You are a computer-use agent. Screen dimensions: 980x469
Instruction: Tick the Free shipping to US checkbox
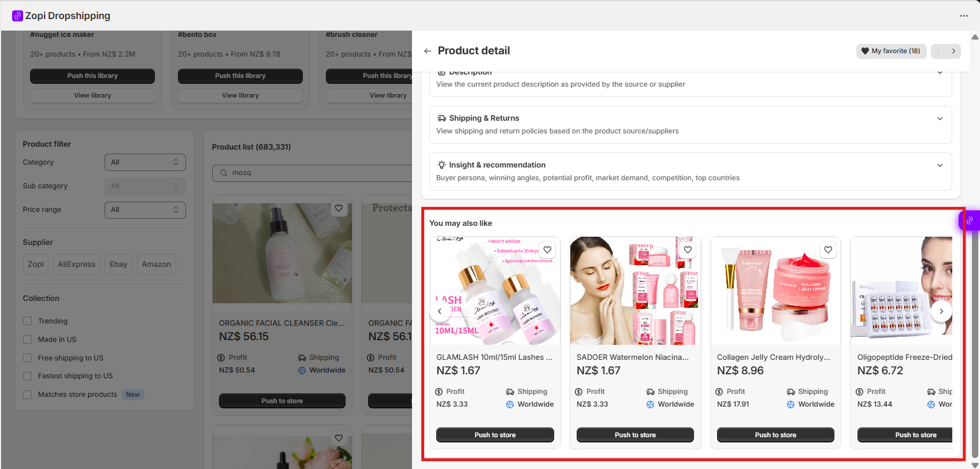(27, 358)
